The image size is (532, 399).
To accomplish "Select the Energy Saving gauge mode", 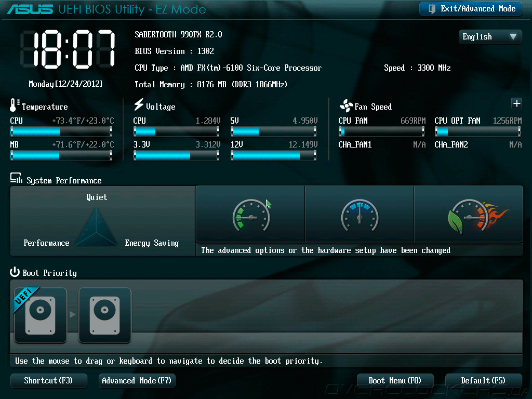I will click(250, 214).
